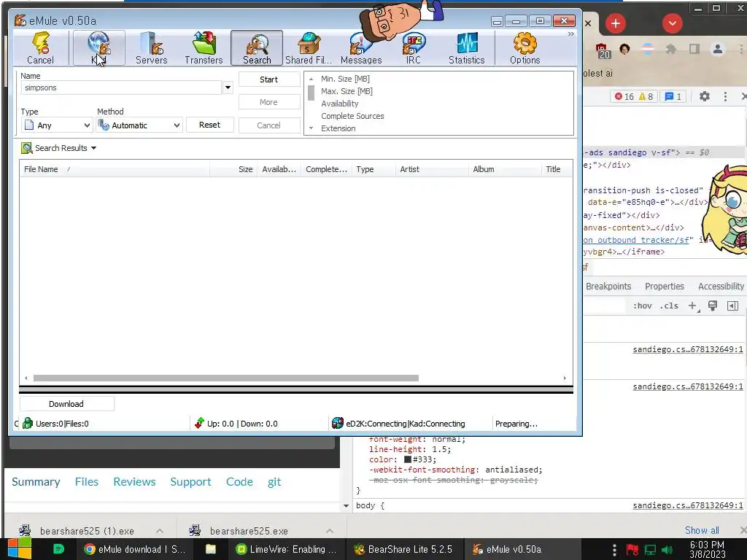Click the More search button

(269, 102)
